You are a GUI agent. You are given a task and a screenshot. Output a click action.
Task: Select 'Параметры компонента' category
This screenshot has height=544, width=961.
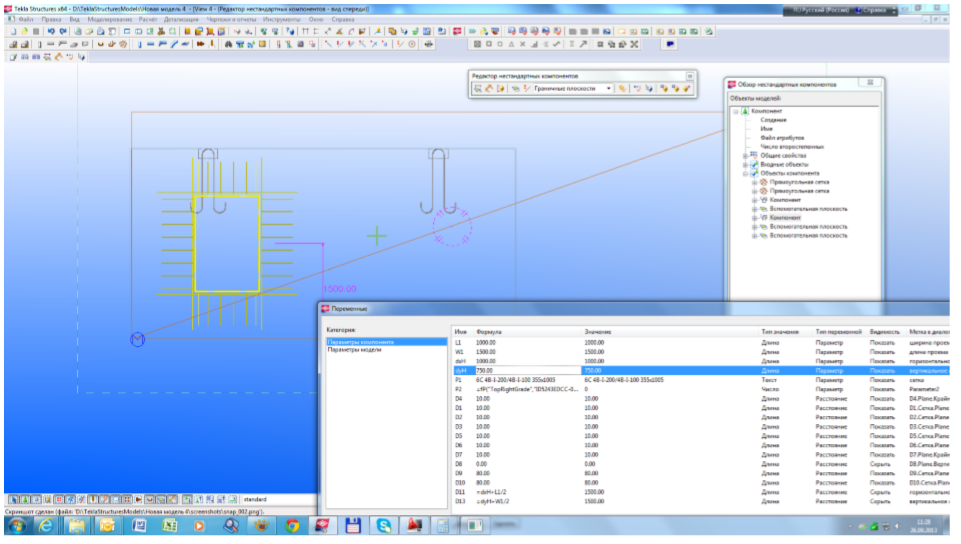point(360,342)
